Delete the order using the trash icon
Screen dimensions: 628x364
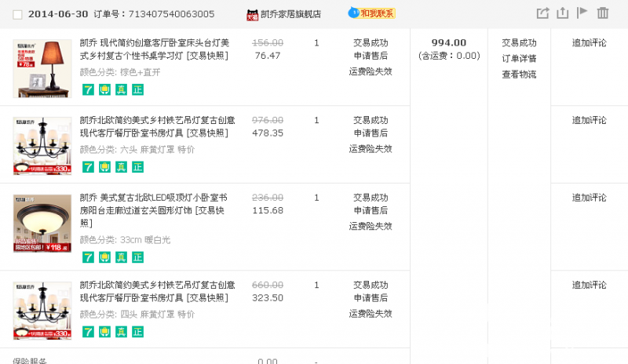(603, 13)
